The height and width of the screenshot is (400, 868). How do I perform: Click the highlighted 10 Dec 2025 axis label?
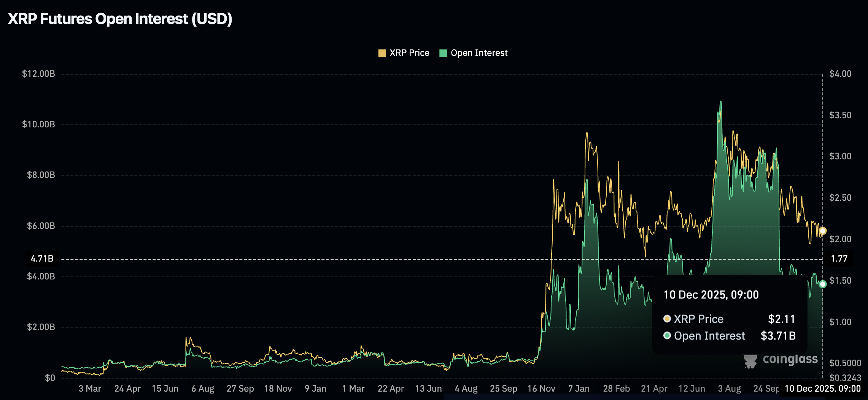pos(824,389)
